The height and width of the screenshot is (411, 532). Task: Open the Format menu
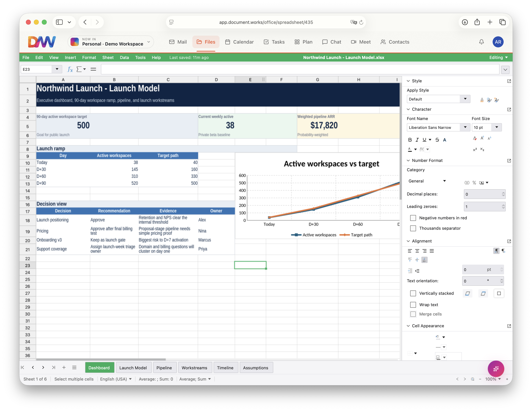89,58
